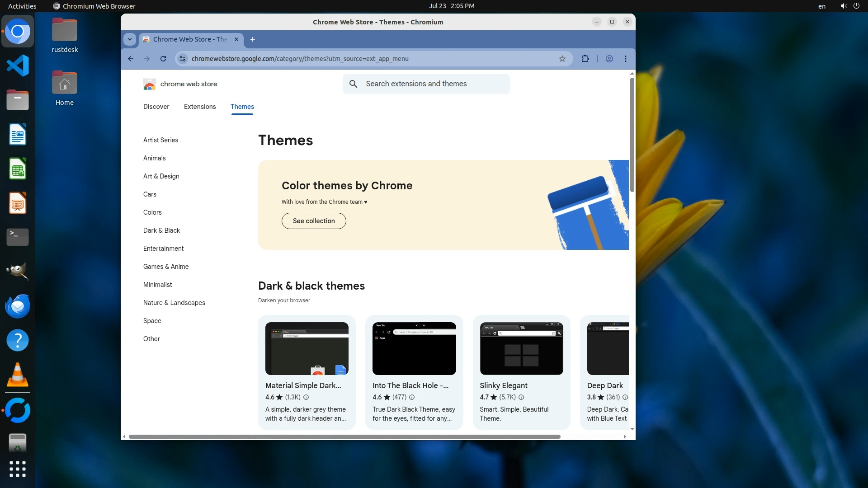This screenshot has height=488, width=868.
Task: Select the Dark & Black category
Action: tap(161, 230)
